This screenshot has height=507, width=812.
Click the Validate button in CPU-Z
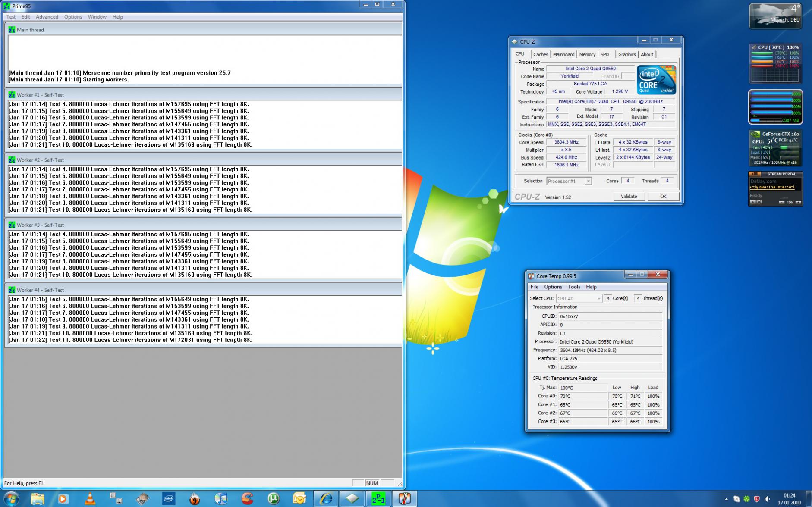point(629,197)
